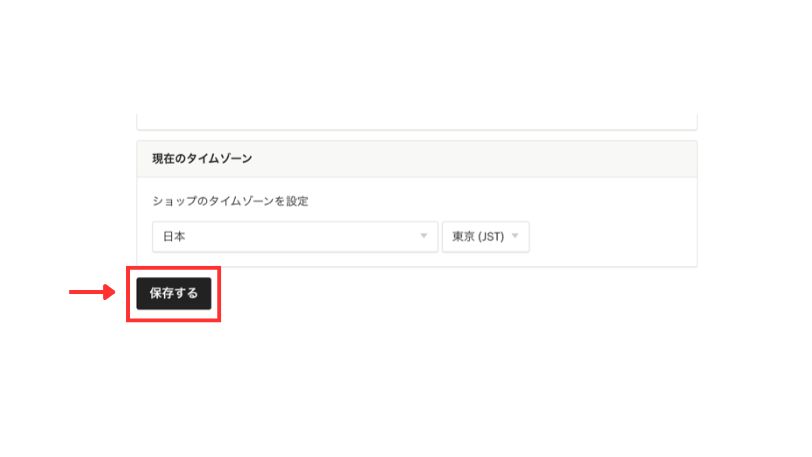
Task: Click the red arrow pointing at save
Action: click(x=92, y=292)
